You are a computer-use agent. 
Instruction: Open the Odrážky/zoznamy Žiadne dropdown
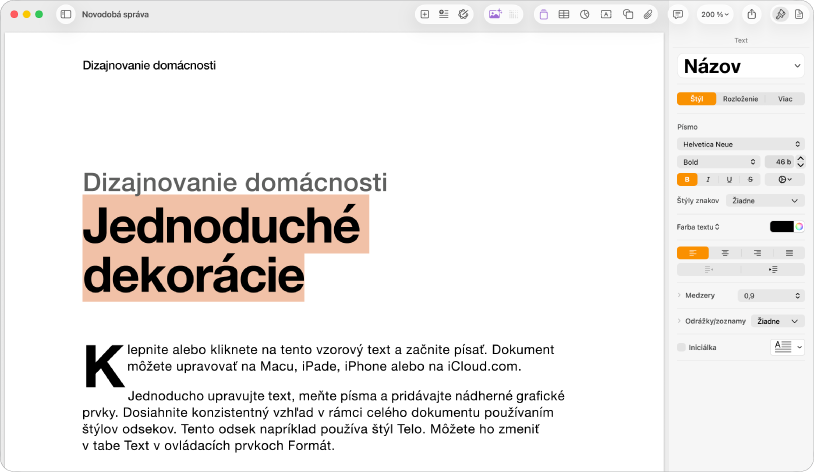coord(777,321)
